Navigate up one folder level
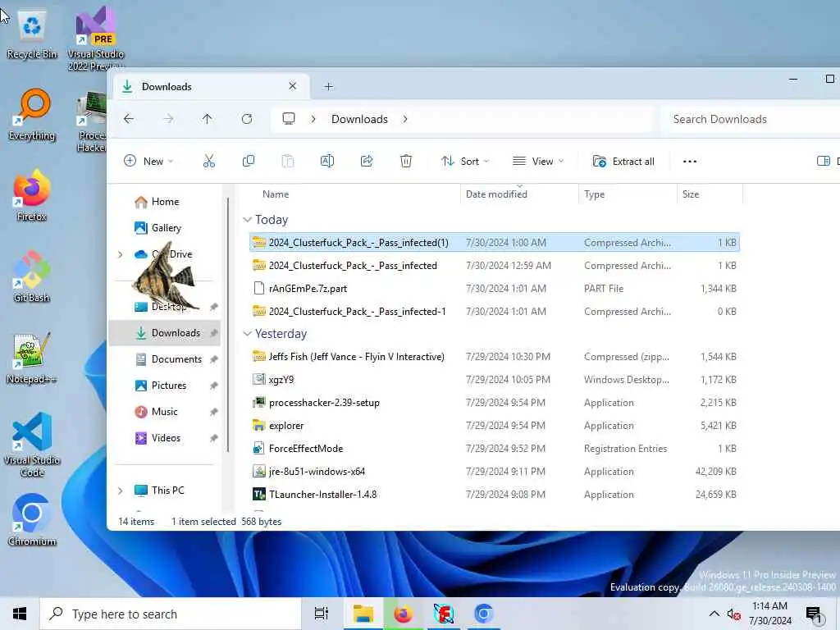Viewport: 840px width, 630px height. [x=208, y=119]
